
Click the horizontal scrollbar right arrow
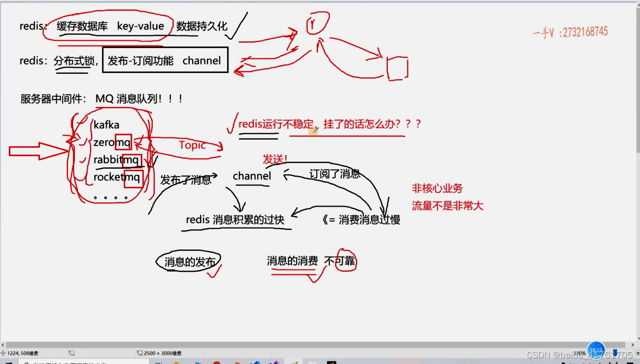[x=633, y=345]
